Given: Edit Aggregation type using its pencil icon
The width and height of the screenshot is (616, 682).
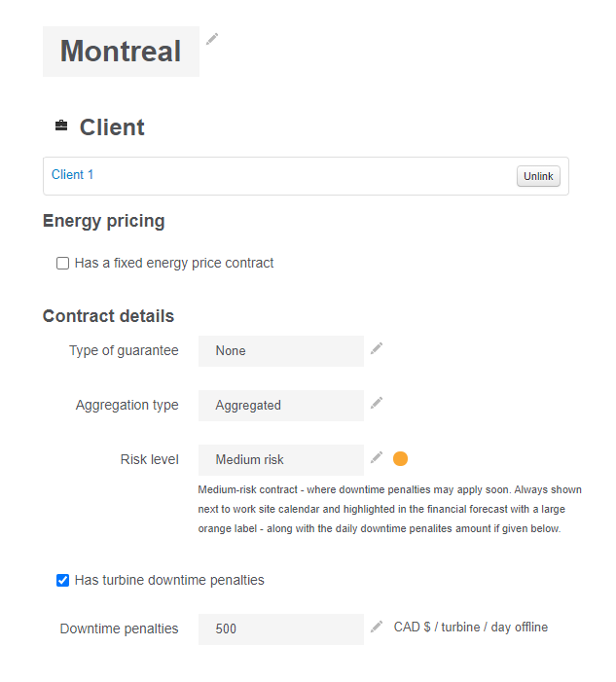Looking at the screenshot, I should tap(377, 403).
